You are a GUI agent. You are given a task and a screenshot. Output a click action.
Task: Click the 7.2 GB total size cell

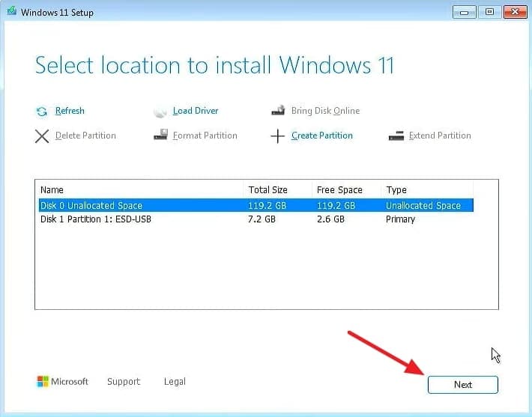262,219
